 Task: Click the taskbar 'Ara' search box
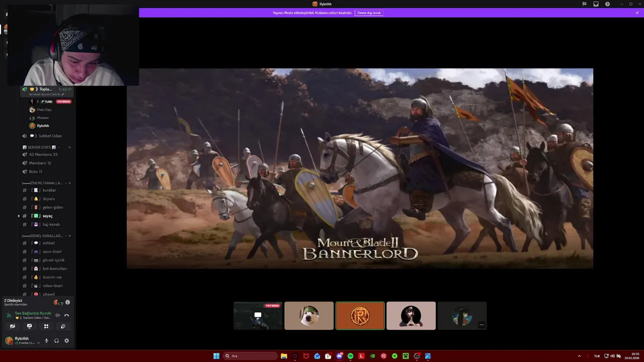(251, 356)
